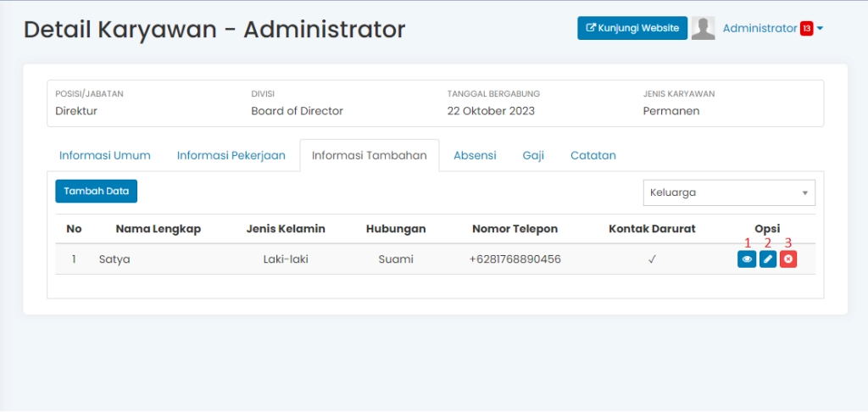Click phone number +6281768890456
The height and width of the screenshot is (412, 868).
point(515,259)
